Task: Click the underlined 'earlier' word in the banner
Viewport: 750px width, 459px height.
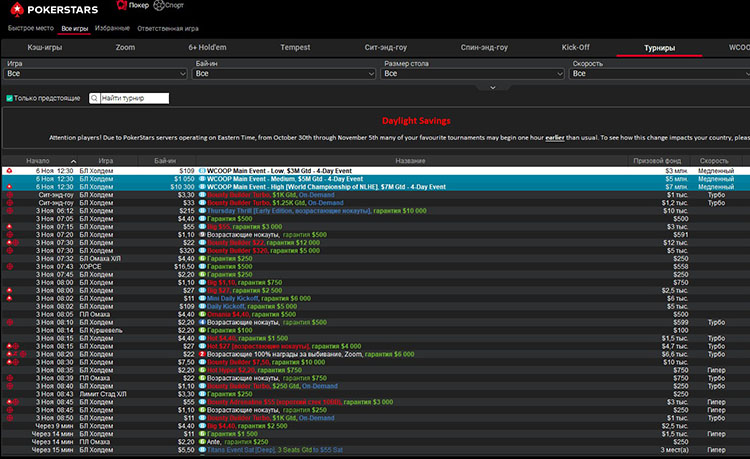Action: 555,138
